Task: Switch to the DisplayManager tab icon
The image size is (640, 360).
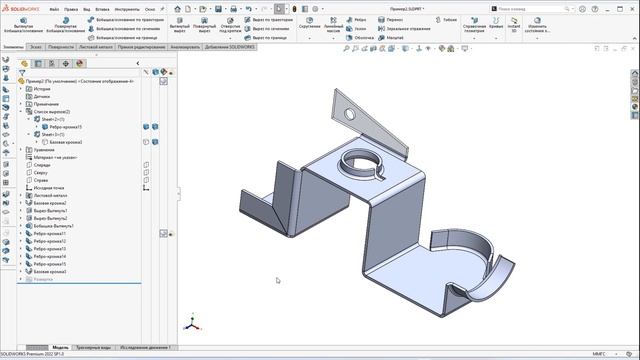Action: (80, 63)
